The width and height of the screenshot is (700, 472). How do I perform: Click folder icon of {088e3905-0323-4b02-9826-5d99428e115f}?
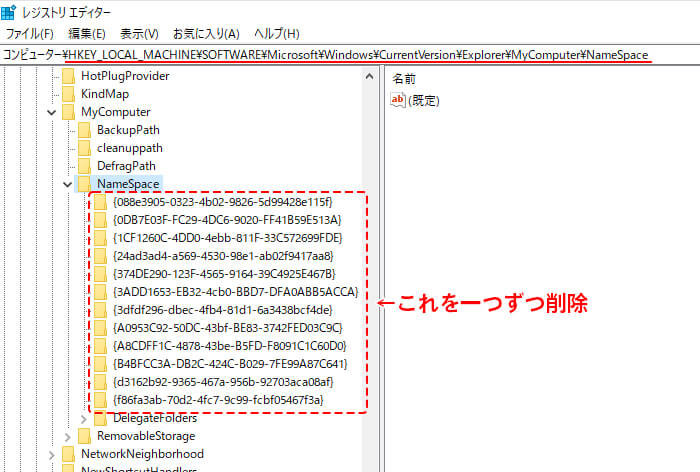(x=100, y=202)
